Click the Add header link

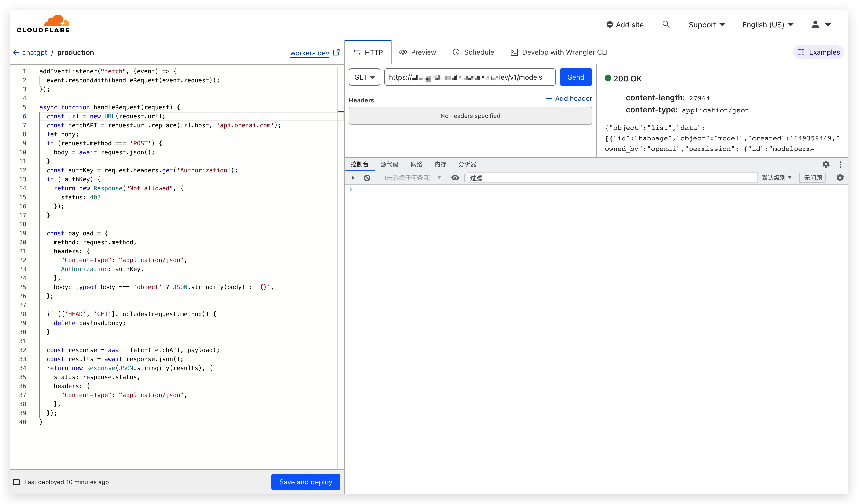569,99
